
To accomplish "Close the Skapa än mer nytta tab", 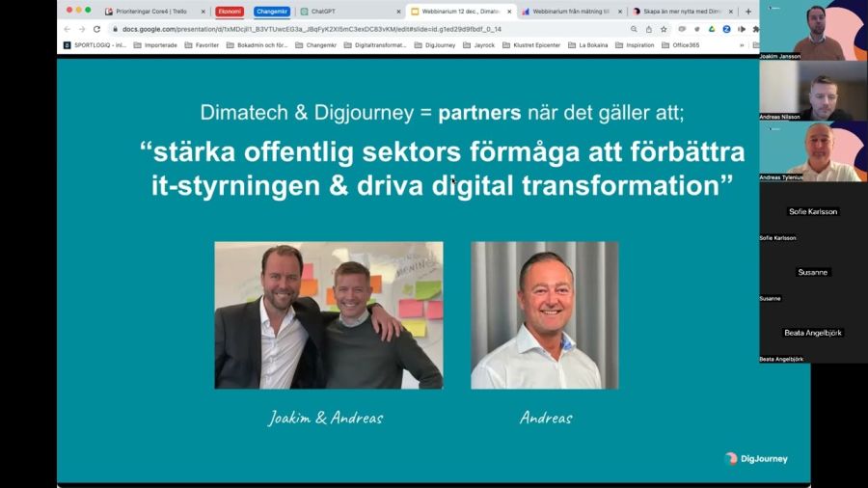I will point(731,11).
